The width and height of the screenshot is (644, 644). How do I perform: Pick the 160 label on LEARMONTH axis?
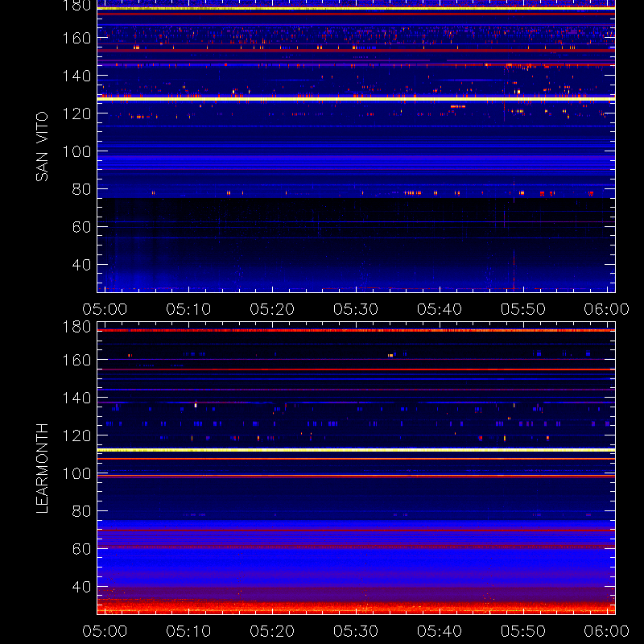76,360
